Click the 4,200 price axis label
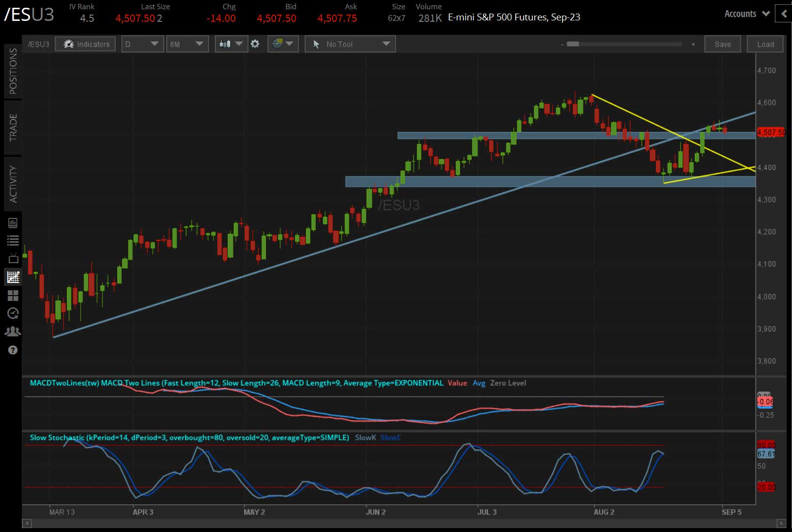 (x=767, y=232)
